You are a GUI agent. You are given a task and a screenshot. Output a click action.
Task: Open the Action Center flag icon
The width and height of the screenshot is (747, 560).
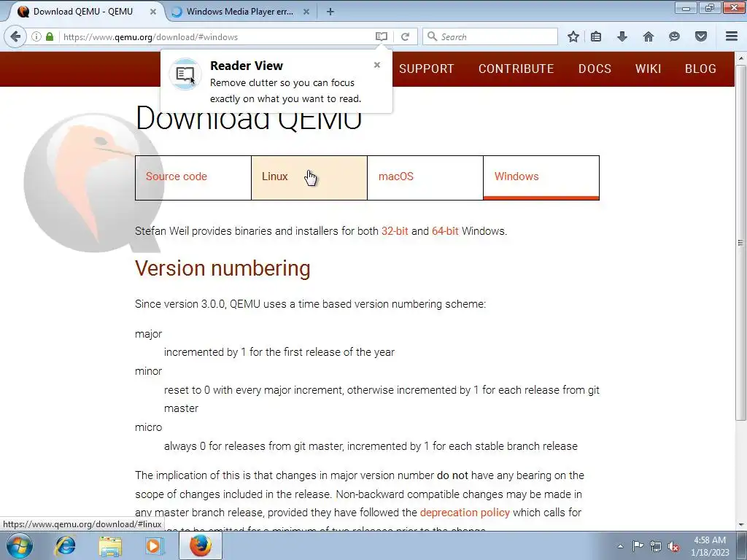click(x=638, y=546)
